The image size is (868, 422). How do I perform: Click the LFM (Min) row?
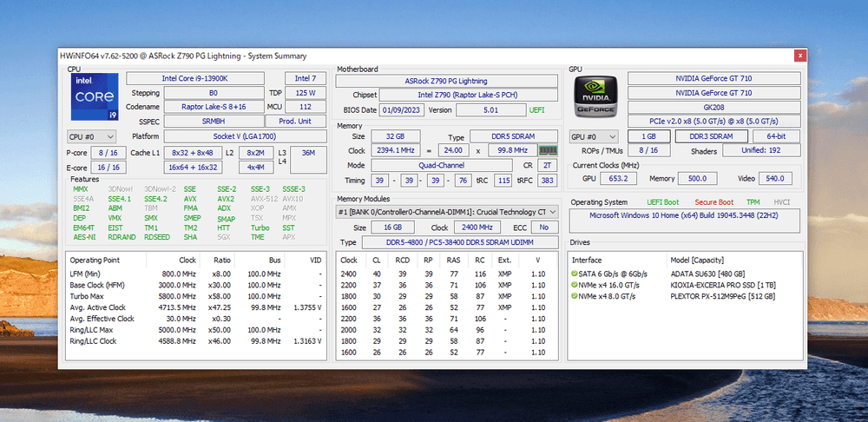point(196,274)
